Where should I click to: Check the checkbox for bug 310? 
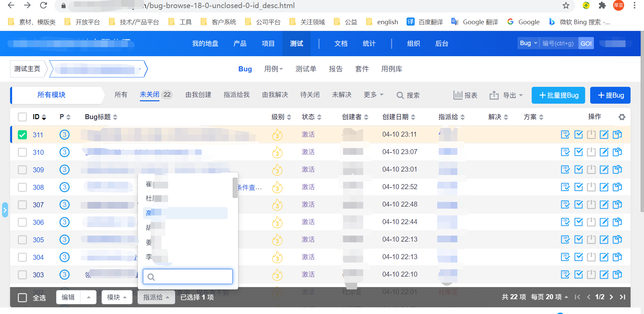(22, 152)
